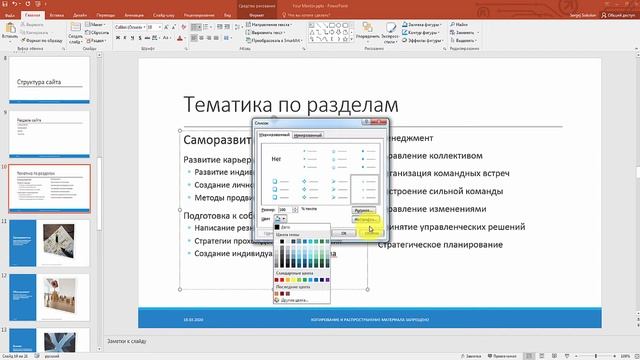Toggle Italic (К) formatting
Viewport: 640px width, 360px height.
click(125, 38)
